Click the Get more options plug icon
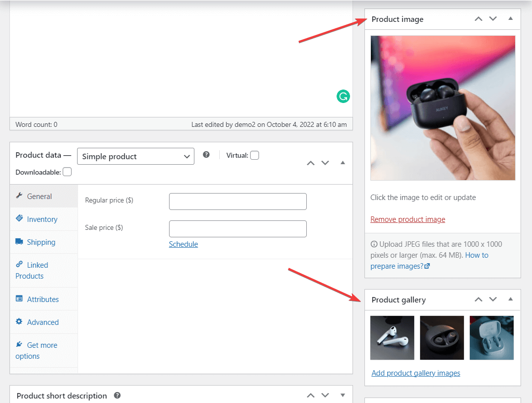The width and height of the screenshot is (532, 403). tap(19, 344)
